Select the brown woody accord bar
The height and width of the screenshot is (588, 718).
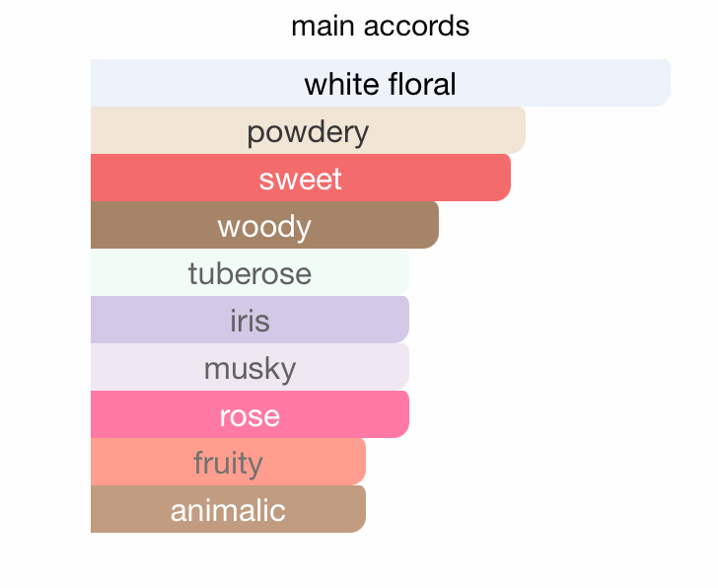264,225
